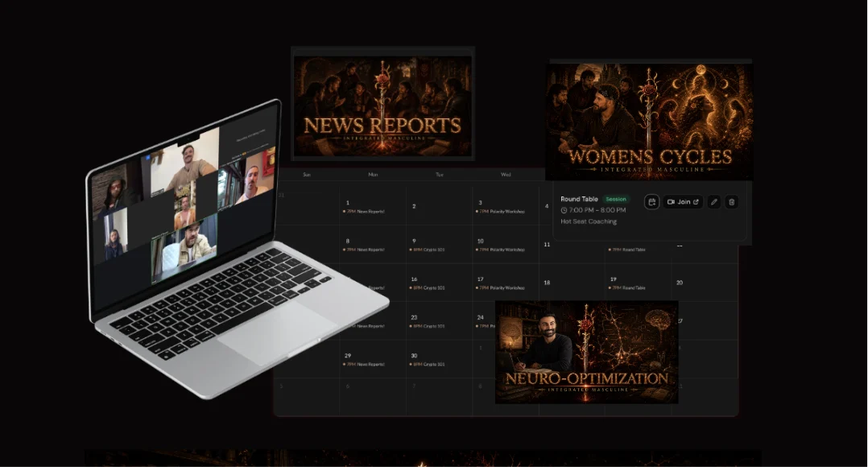Open the News Reports banner thumbnail
The height and width of the screenshot is (467, 868).
click(x=382, y=104)
